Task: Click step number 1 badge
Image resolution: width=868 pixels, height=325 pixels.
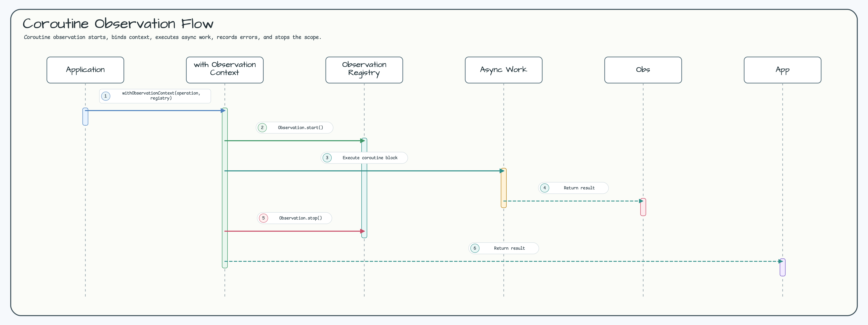Action: coord(106,96)
